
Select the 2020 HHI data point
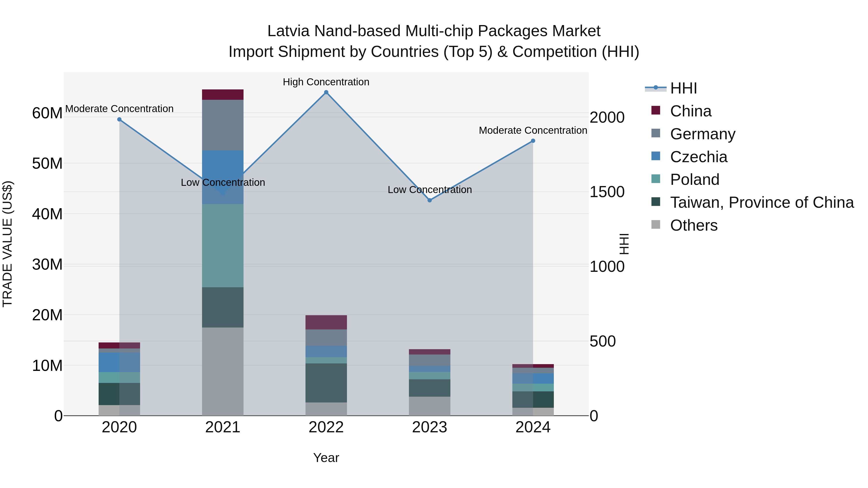pyautogui.click(x=119, y=120)
